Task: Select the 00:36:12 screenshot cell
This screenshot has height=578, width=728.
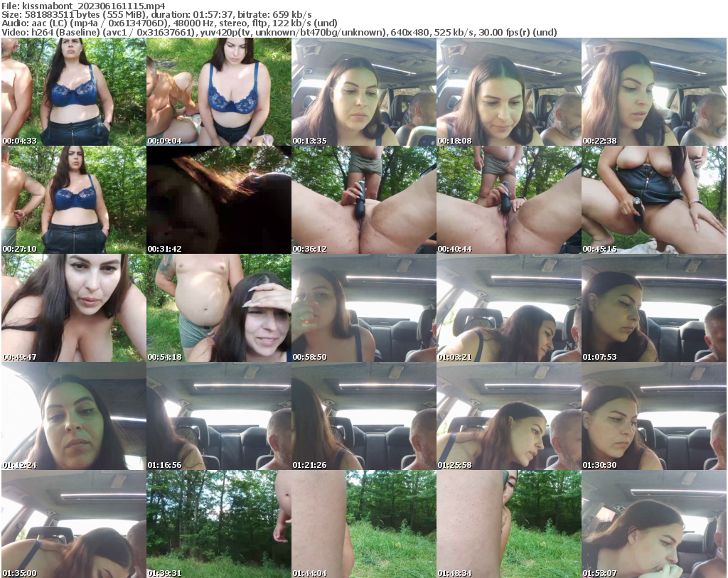Action: [x=363, y=200]
